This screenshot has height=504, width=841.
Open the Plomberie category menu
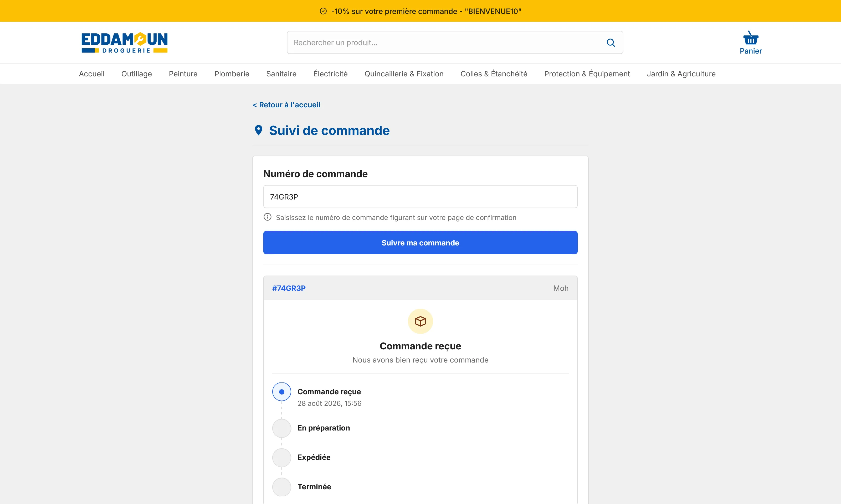click(x=232, y=74)
